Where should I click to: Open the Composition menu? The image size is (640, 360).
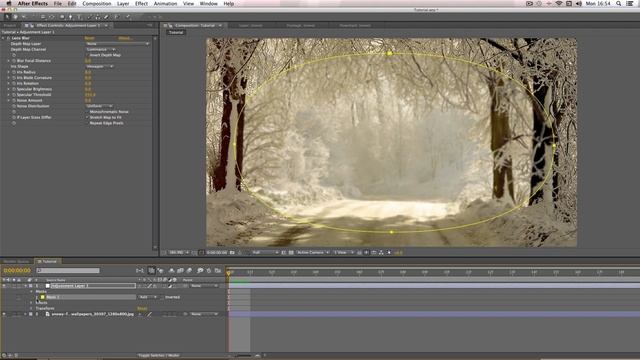pos(97,3)
